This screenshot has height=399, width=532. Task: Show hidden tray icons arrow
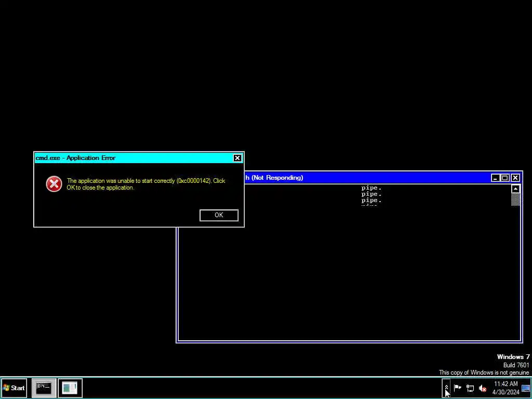coord(446,388)
